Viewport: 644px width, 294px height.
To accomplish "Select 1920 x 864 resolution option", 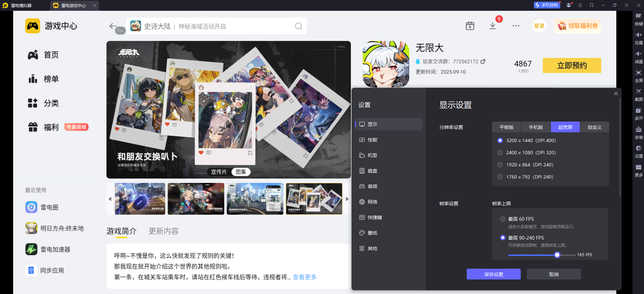I will [x=500, y=165].
